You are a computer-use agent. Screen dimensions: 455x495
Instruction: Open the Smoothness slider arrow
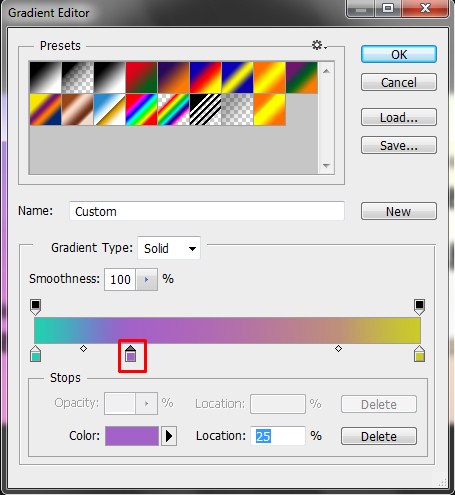point(147,279)
